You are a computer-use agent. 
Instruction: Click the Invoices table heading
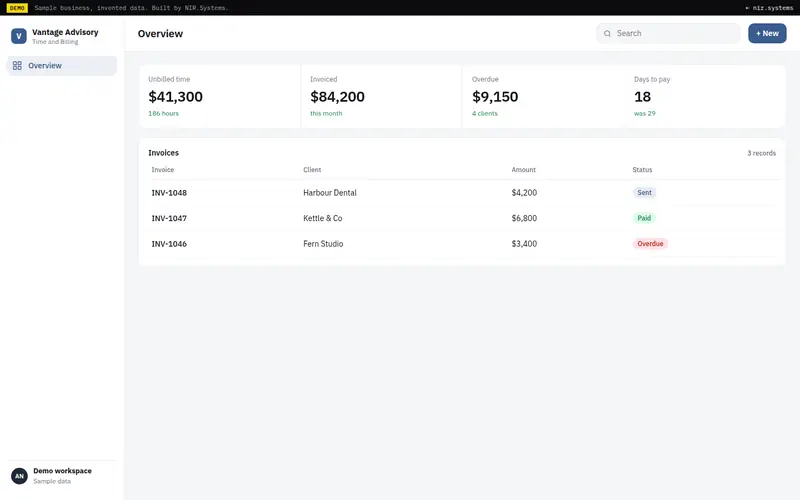coord(163,153)
